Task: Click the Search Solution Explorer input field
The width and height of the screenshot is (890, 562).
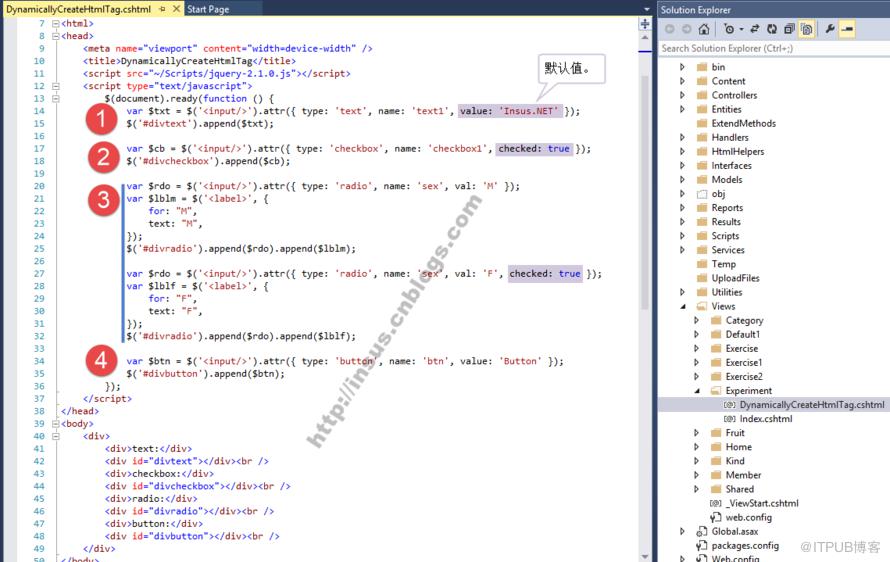Action: [774, 48]
